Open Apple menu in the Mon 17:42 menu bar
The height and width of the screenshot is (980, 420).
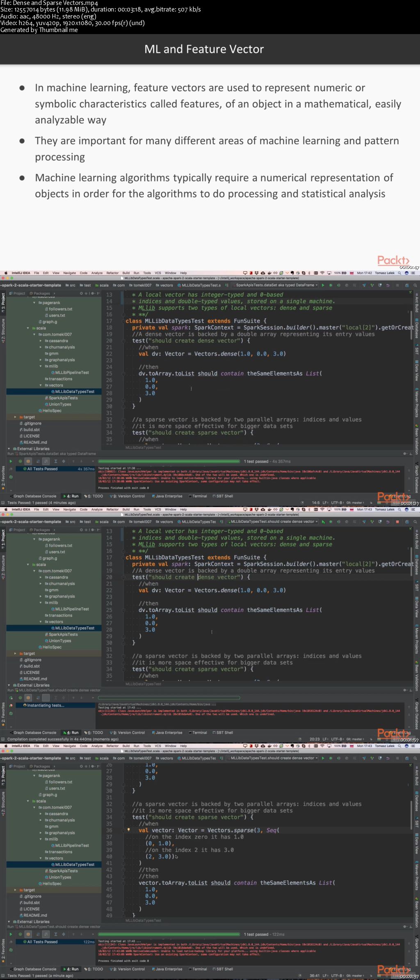click(6, 273)
